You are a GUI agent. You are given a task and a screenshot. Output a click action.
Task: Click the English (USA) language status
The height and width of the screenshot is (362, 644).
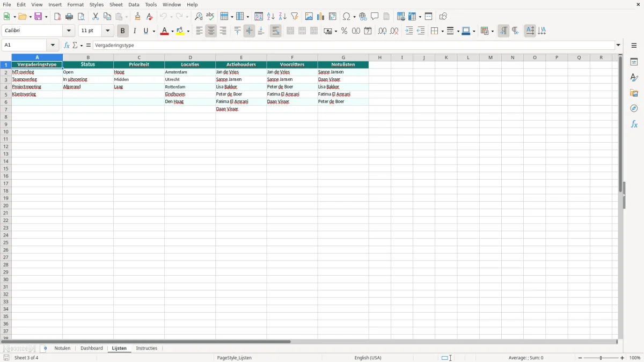tap(368, 358)
